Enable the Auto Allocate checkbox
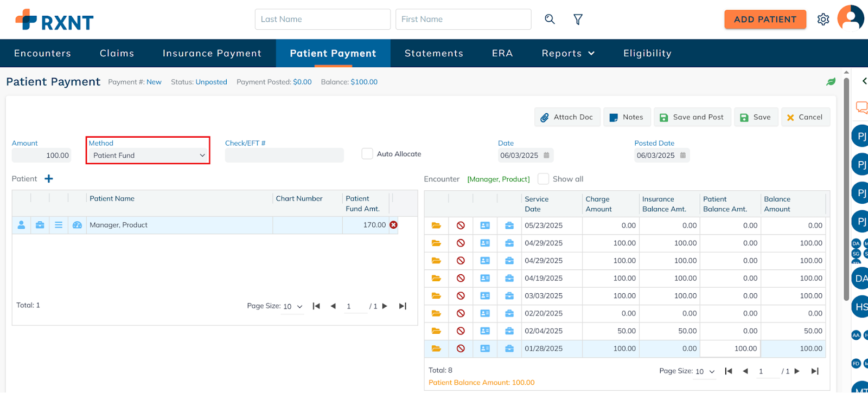Image resolution: width=868 pixels, height=394 pixels. click(367, 154)
